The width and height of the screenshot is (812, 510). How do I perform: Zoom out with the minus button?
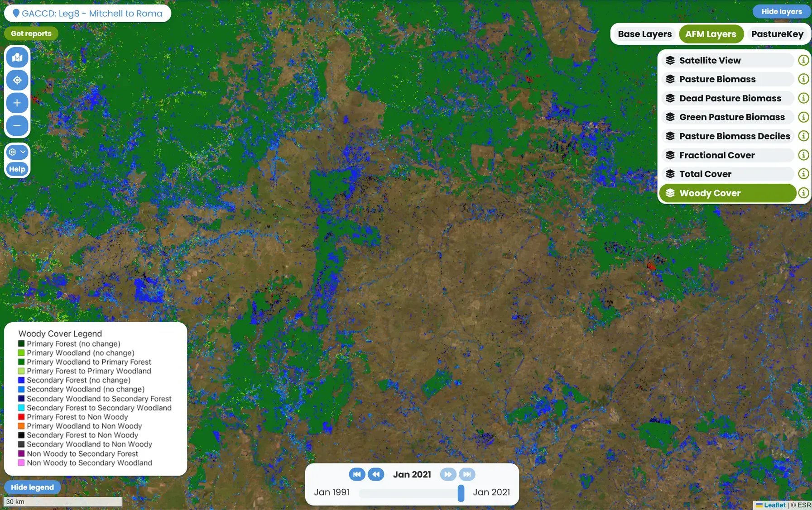point(17,125)
